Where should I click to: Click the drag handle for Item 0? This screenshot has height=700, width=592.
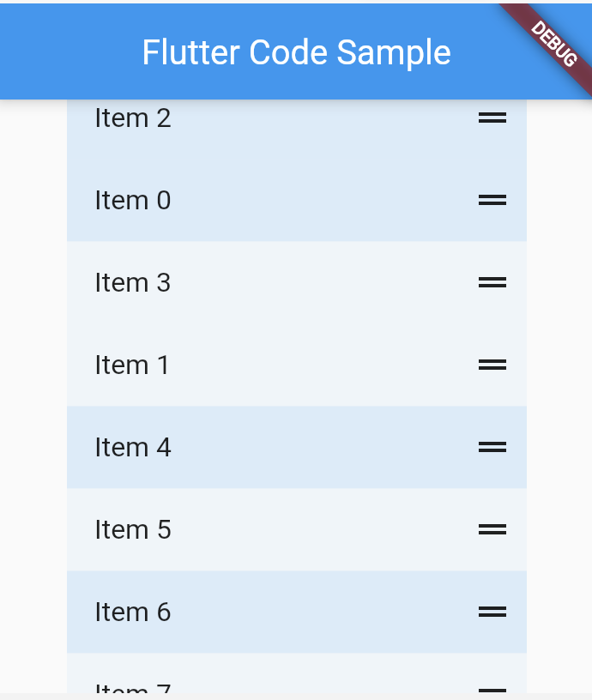coord(492,200)
